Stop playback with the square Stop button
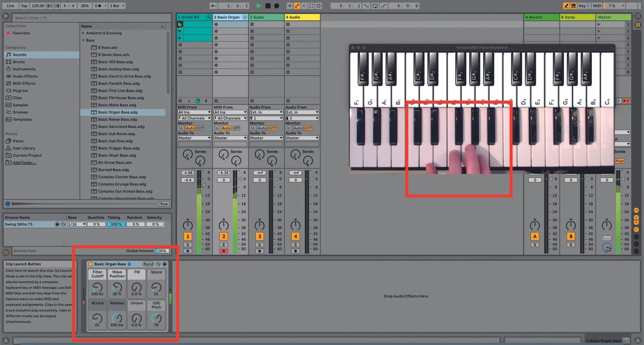Image resolution: width=644 pixels, height=345 pixels. tap(268, 5)
